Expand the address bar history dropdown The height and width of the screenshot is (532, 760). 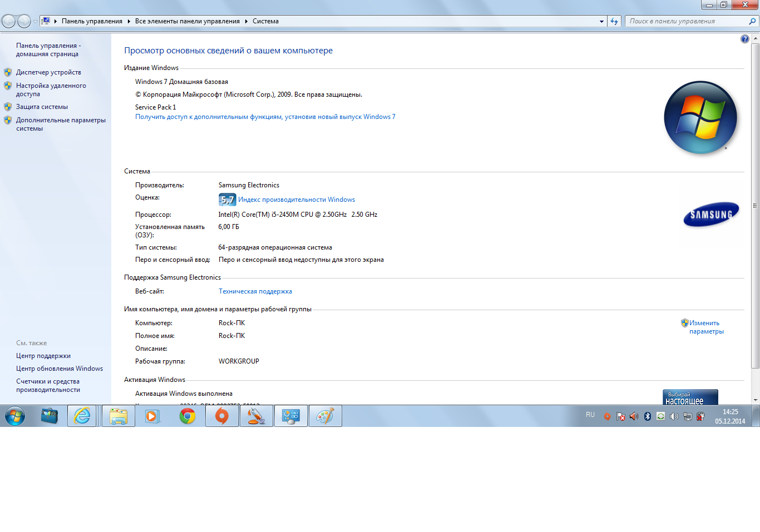[601, 22]
